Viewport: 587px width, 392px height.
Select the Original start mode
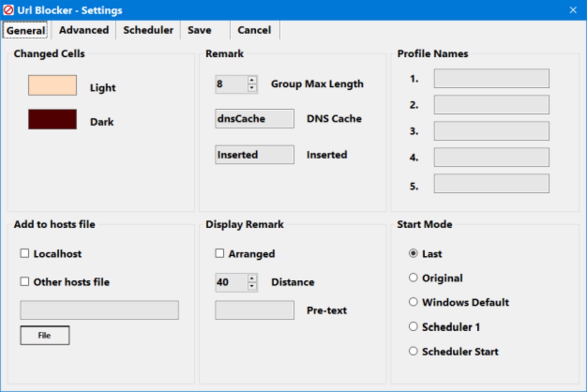pyautogui.click(x=413, y=278)
